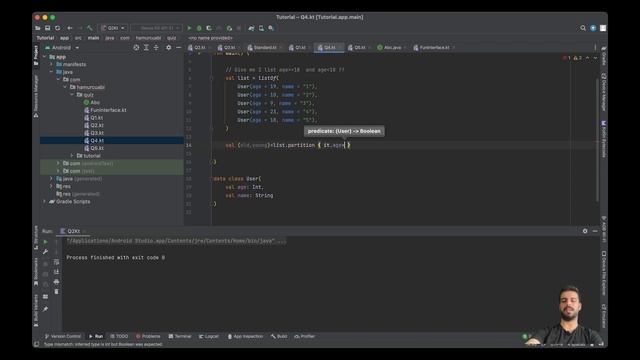
Task: Click the Back navigation arrow
Action: coord(70,28)
